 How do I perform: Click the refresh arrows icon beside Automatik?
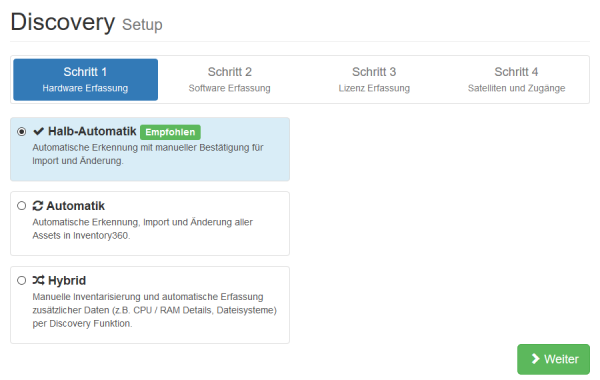coord(38,206)
